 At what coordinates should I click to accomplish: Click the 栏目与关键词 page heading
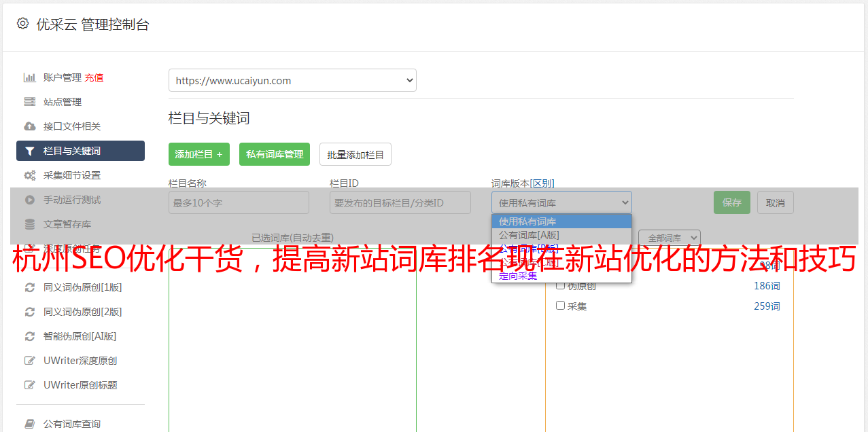tap(209, 118)
